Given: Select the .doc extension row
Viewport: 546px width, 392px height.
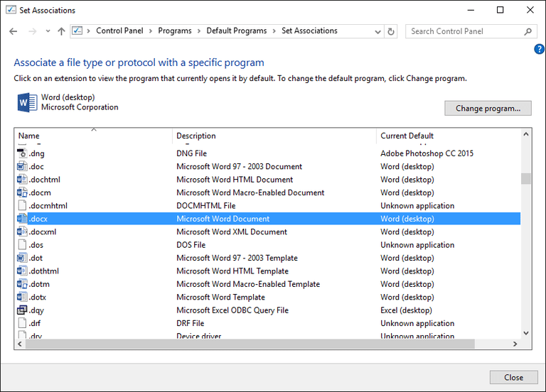Looking at the screenshot, I should pyautogui.click(x=268, y=166).
